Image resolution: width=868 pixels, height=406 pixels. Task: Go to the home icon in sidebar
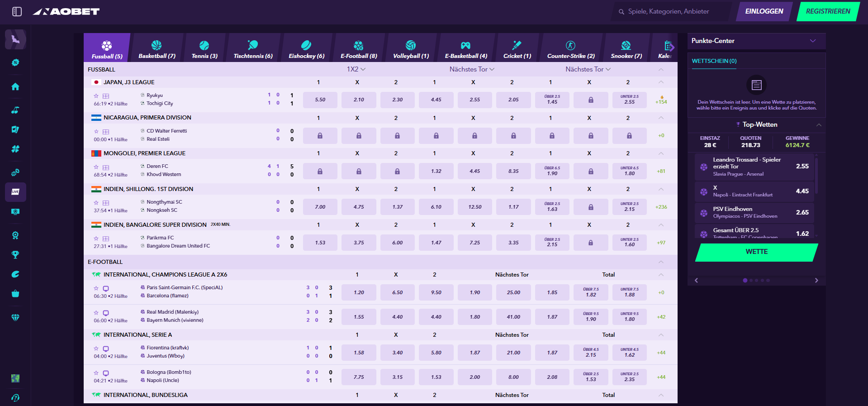15,86
